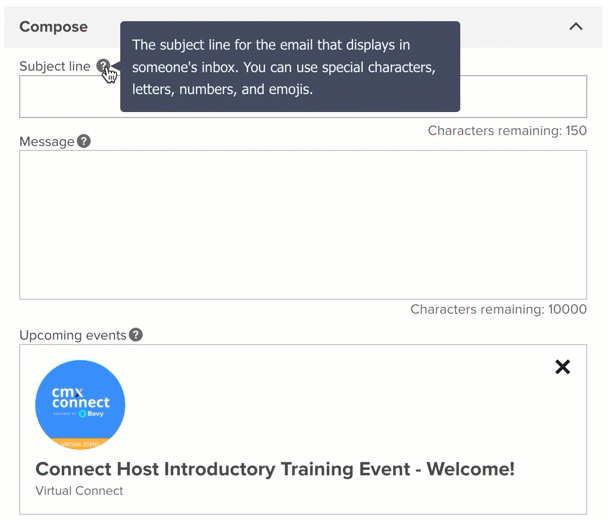Click the Virtual Connect chapter text
This screenshot has height=520, width=609.
[x=79, y=491]
